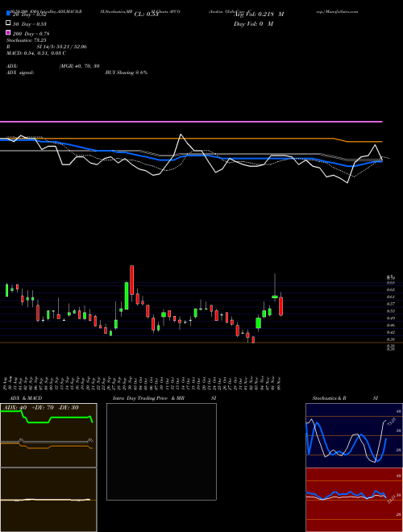
Task: Open the ADX indicator panel with green line
Action: [x=48, y=435]
